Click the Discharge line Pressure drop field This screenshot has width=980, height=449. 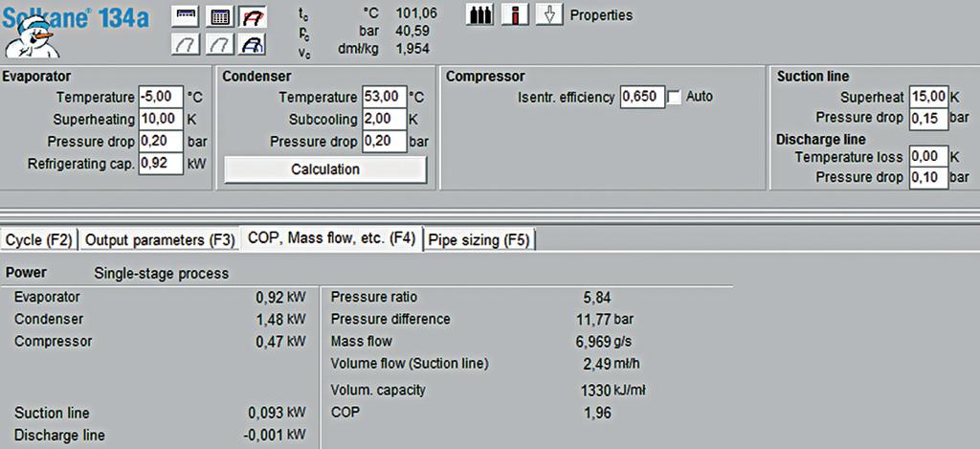pos(928,178)
